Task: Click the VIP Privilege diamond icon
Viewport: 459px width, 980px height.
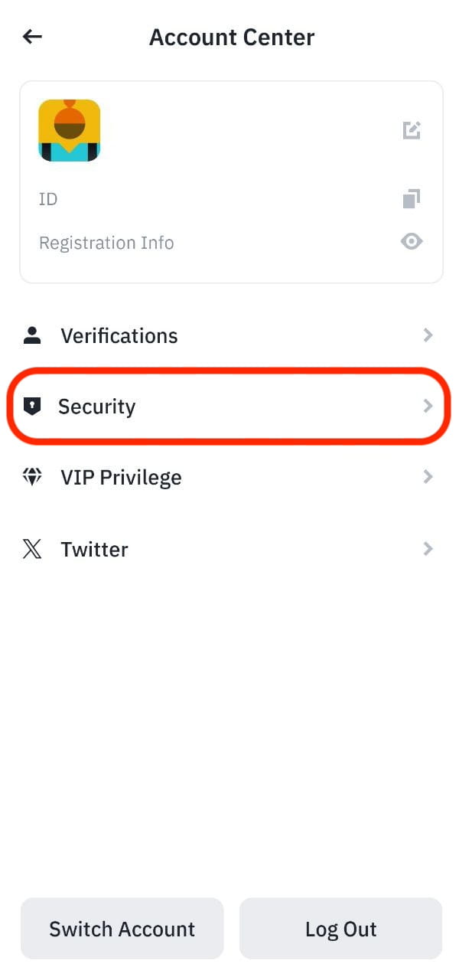Action: coord(32,477)
